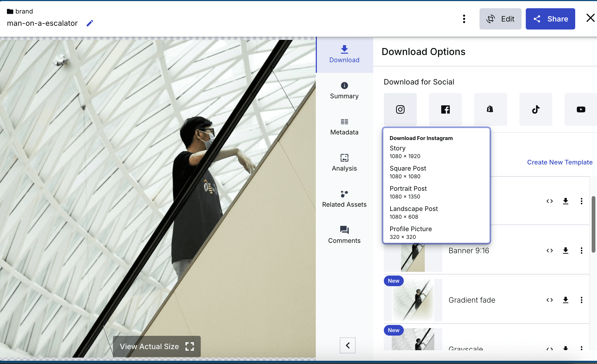Viewport: 597px width, 364px height.
Task: Click the Download Options heading
Action: (423, 52)
